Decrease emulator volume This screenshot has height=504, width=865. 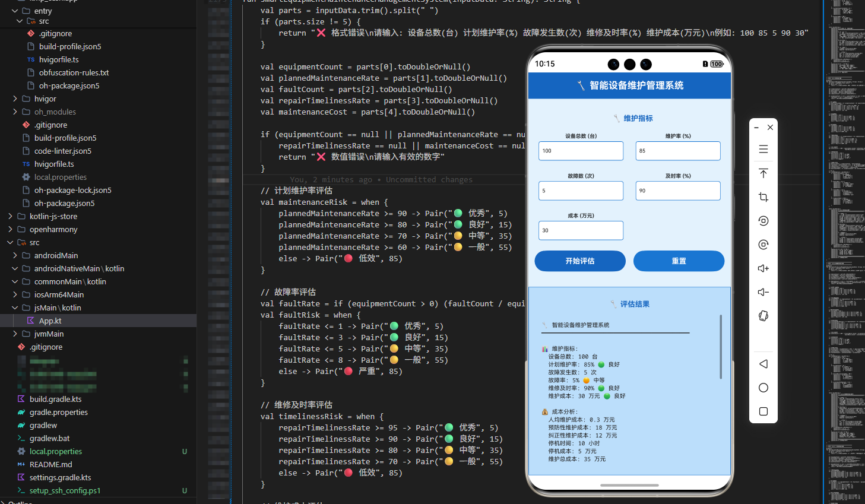[x=763, y=292]
